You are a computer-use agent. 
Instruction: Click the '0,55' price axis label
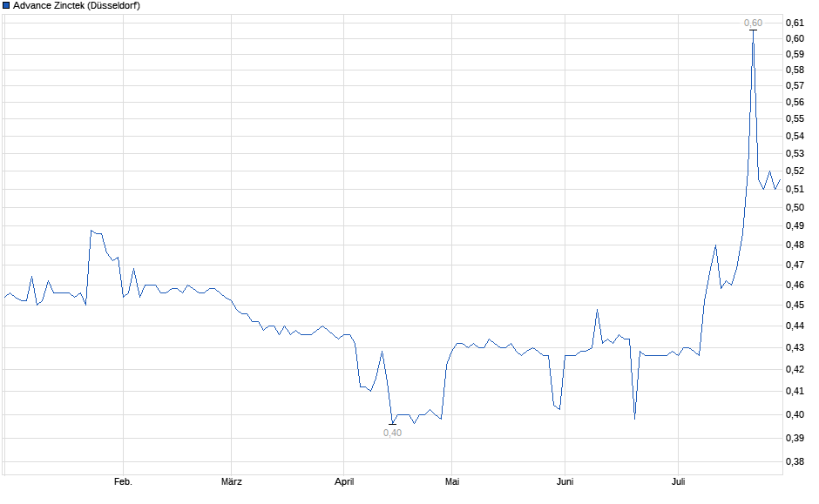(x=795, y=119)
